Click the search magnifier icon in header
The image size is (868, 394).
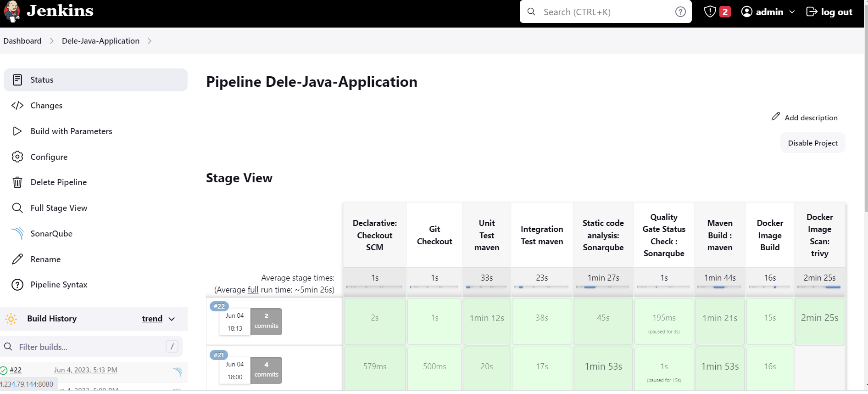pos(531,12)
